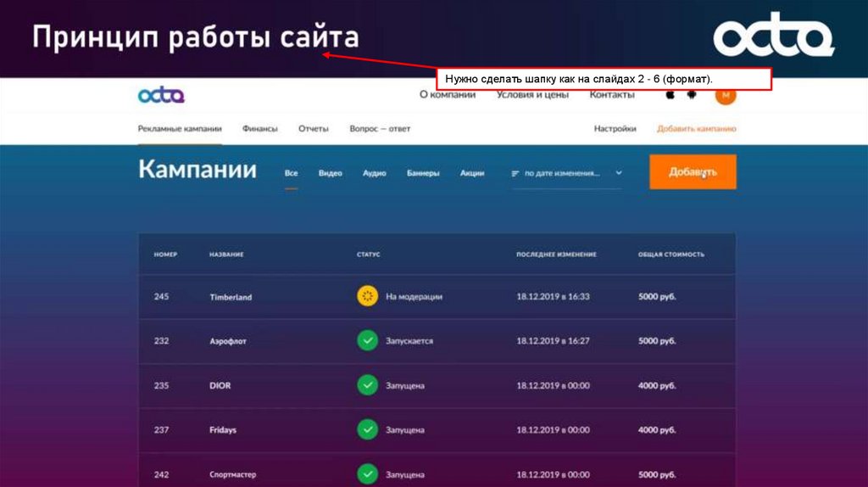The image size is (868, 487).
Task: Click the Кампании page heading
Action: (x=197, y=169)
